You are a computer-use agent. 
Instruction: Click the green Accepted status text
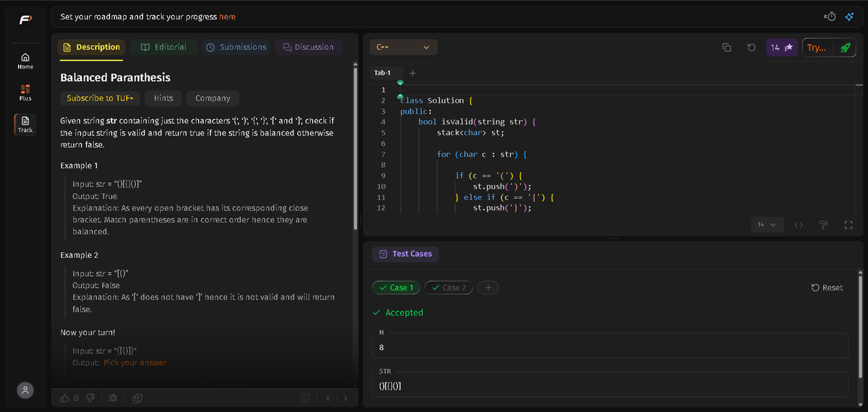click(404, 313)
